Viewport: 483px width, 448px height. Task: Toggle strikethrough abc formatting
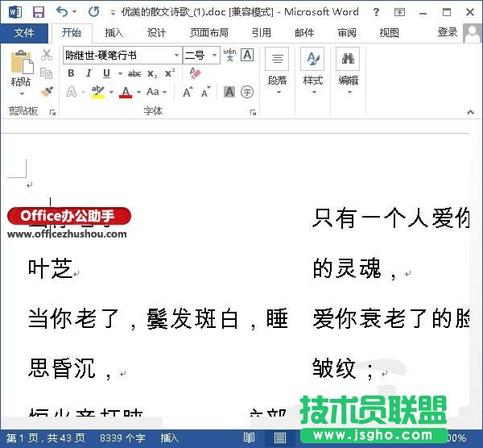click(x=134, y=73)
